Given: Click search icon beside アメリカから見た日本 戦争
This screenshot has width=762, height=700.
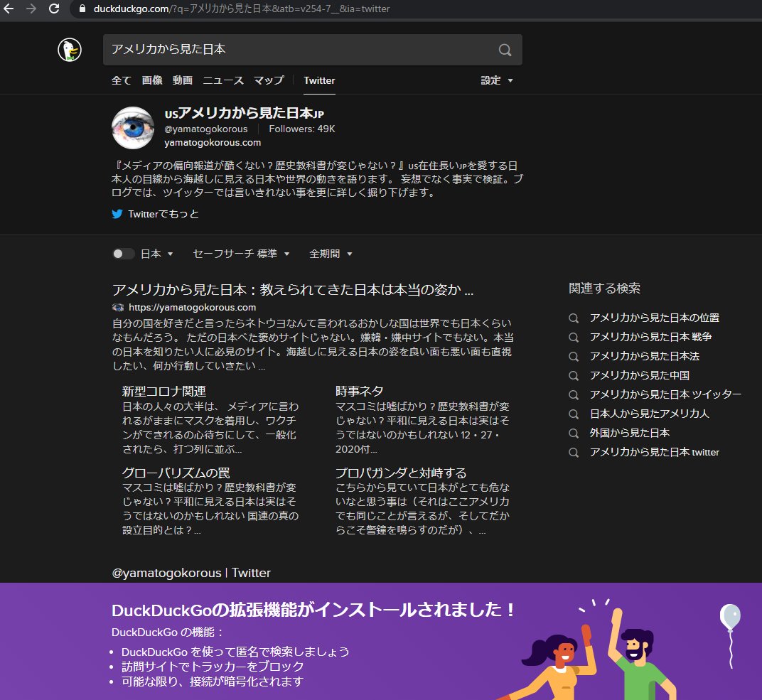Looking at the screenshot, I should point(574,337).
